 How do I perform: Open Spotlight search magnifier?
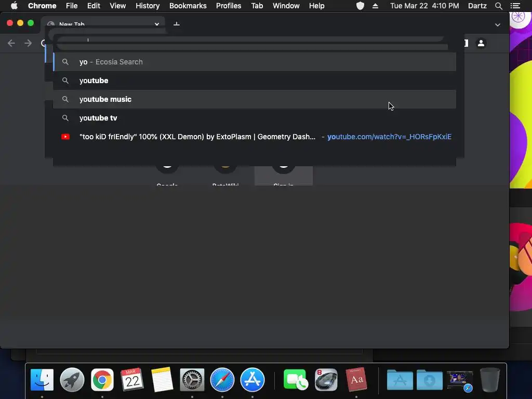pos(499,6)
